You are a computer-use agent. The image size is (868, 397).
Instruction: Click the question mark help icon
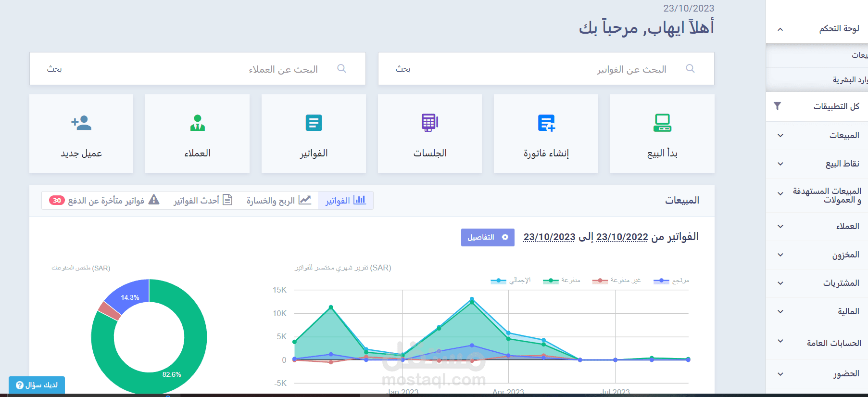point(20,385)
